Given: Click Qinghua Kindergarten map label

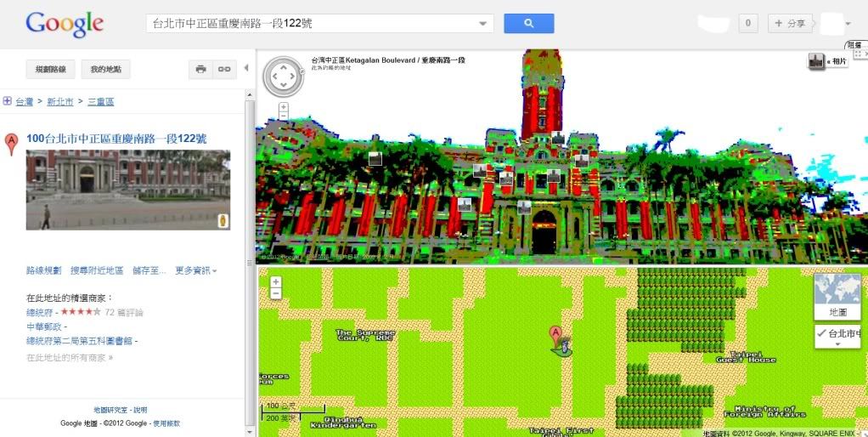Looking at the screenshot, I should click(343, 422).
